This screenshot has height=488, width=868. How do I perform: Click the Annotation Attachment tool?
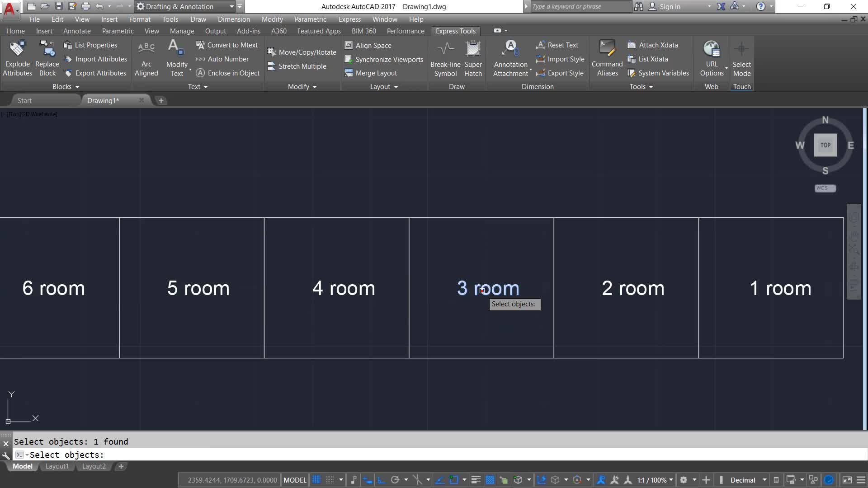(x=510, y=59)
